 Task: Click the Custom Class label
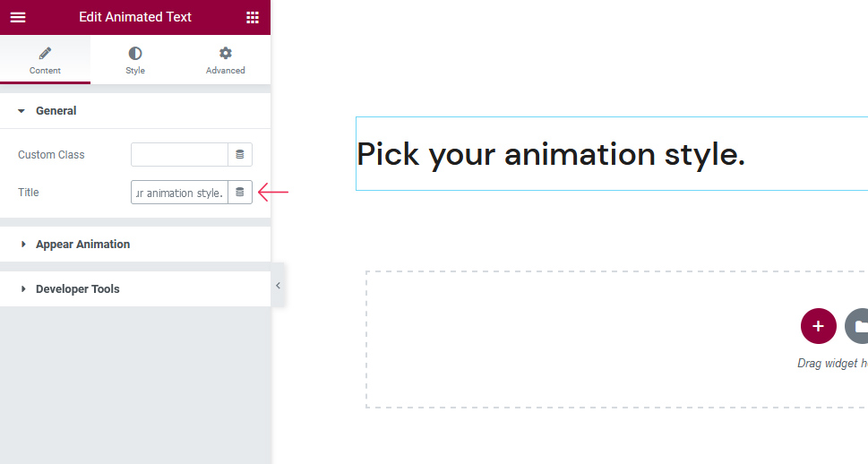point(51,155)
